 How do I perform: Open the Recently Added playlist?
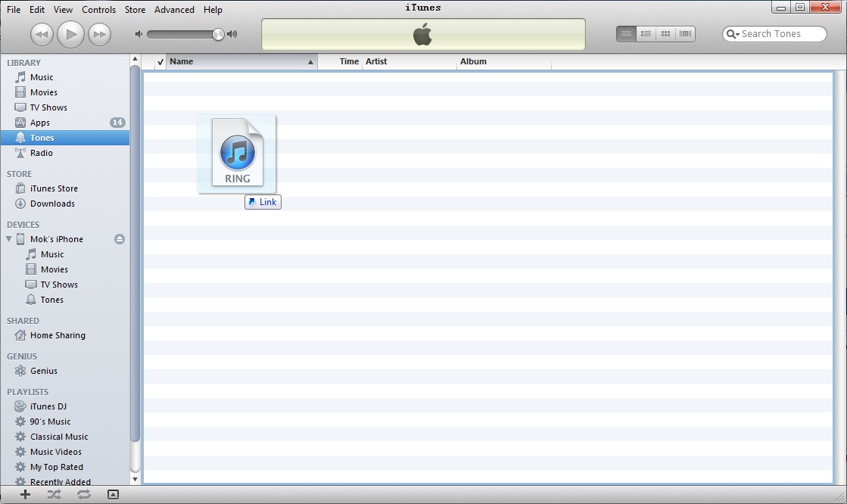pyautogui.click(x=65, y=481)
